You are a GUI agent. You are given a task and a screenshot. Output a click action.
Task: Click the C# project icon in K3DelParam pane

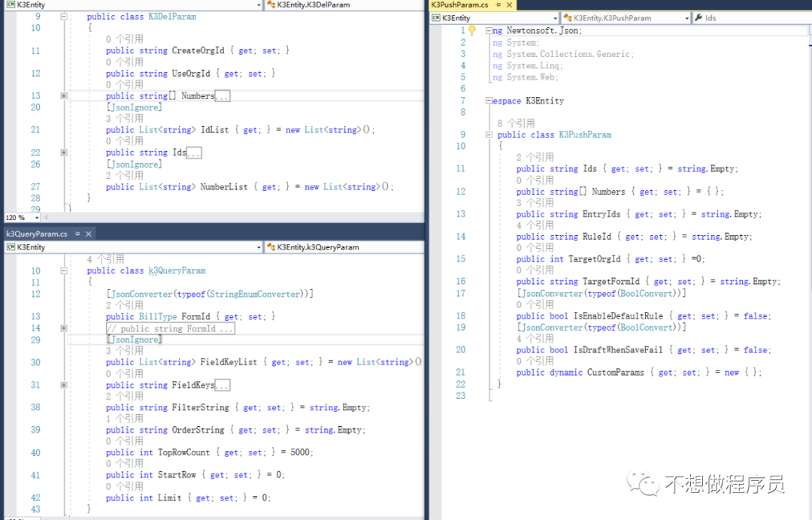[11, 5]
